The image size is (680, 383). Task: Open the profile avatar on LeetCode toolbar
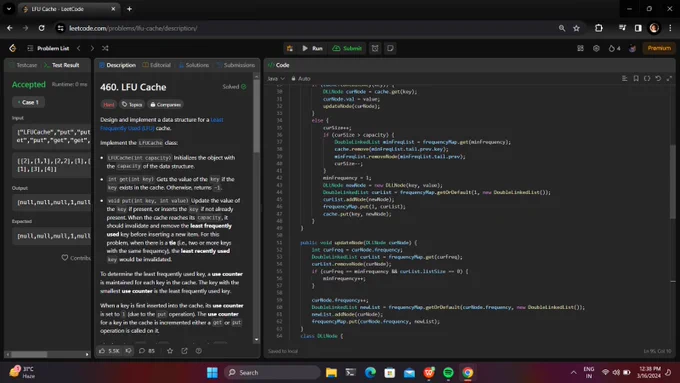[632, 48]
